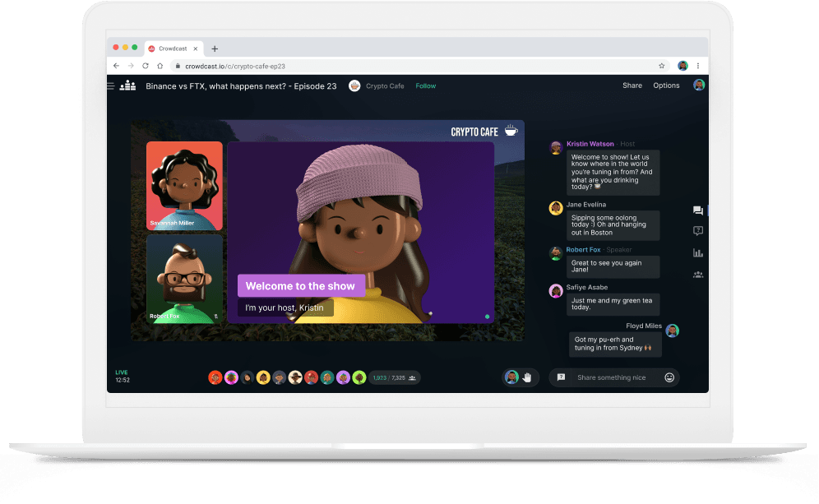
Task: Click the red-orange attendee avatar
Action: point(215,377)
